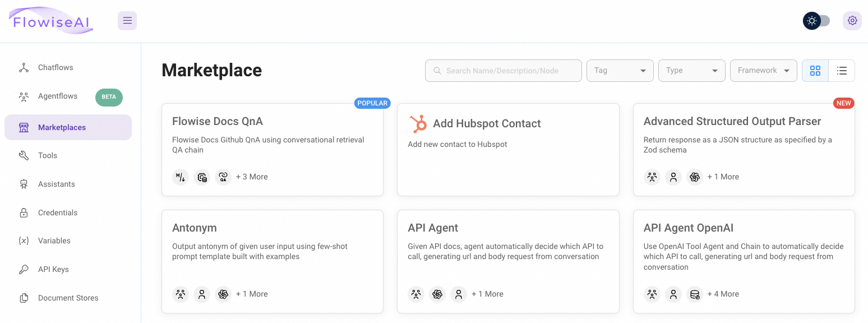Click the Chatflows sidebar icon
Viewport: 868px width, 323px height.
24,68
